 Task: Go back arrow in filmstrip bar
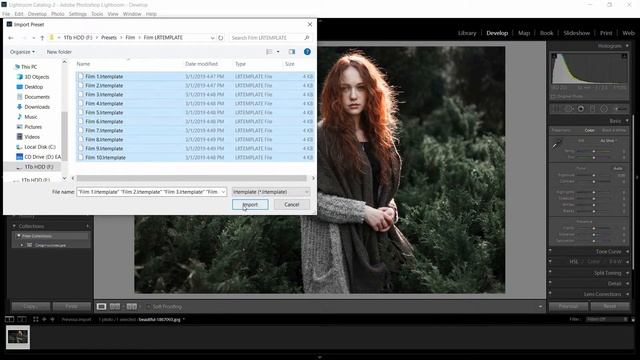pyautogui.click(x=44, y=319)
